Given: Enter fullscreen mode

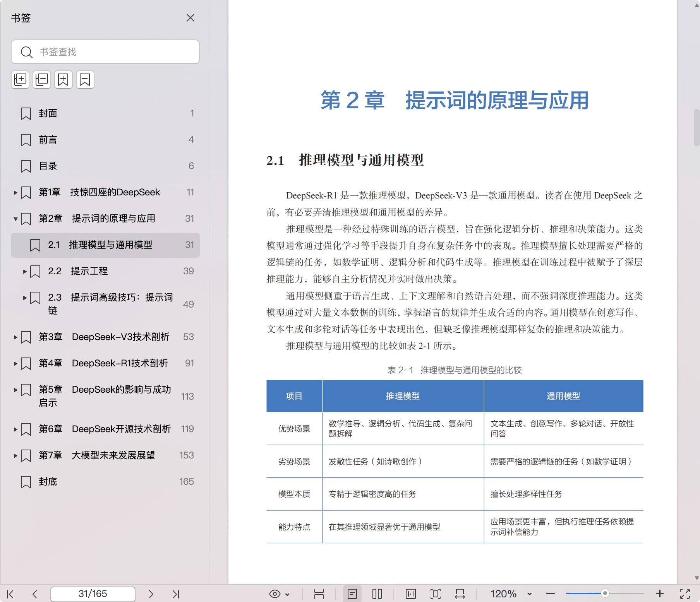Looking at the screenshot, I should click(685, 594).
